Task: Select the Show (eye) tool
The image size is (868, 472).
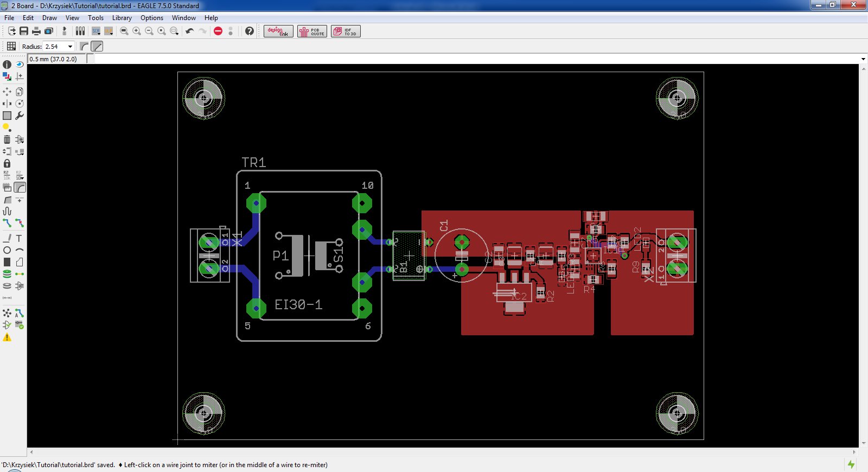Action: (20, 65)
